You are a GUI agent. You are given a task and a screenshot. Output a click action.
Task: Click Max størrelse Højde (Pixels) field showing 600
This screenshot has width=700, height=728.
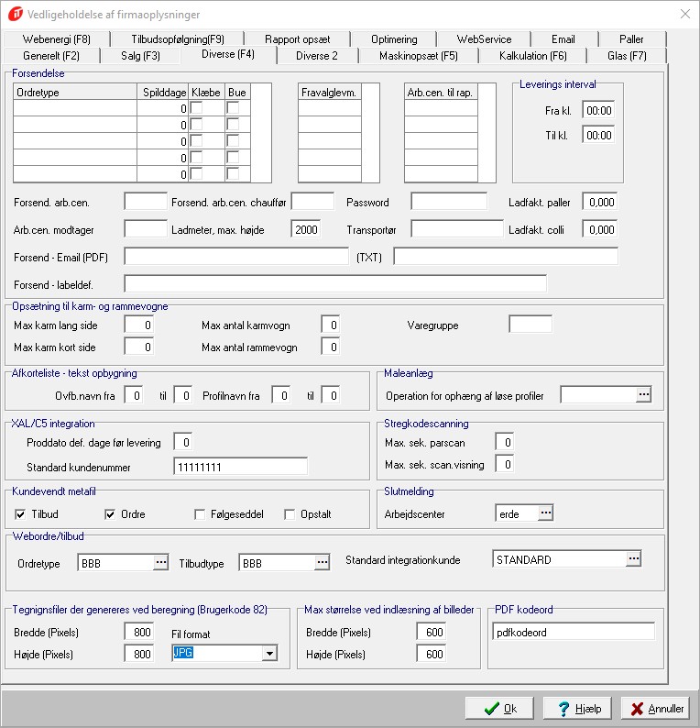pyautogui.click(x=431, y=654)
